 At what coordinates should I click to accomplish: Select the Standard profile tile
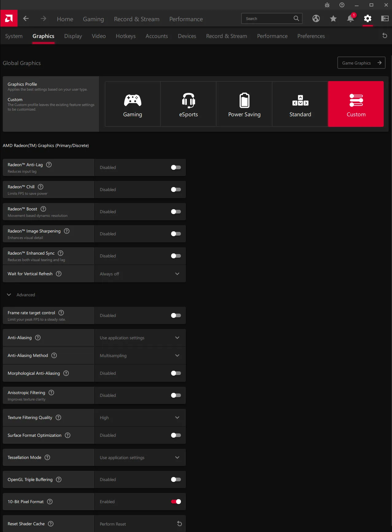300,104
